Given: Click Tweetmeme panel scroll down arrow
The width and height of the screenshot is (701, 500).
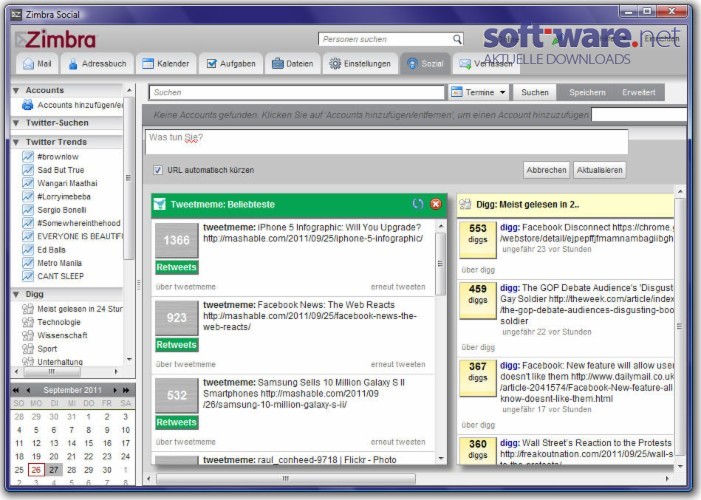Looking at the screenshot, I should (441, 458).
